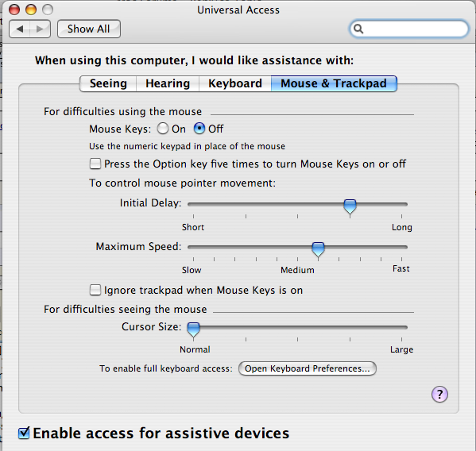Click the gray zoom window button
The width and height of the screenshot is (476, 451).
pos(48,10)
